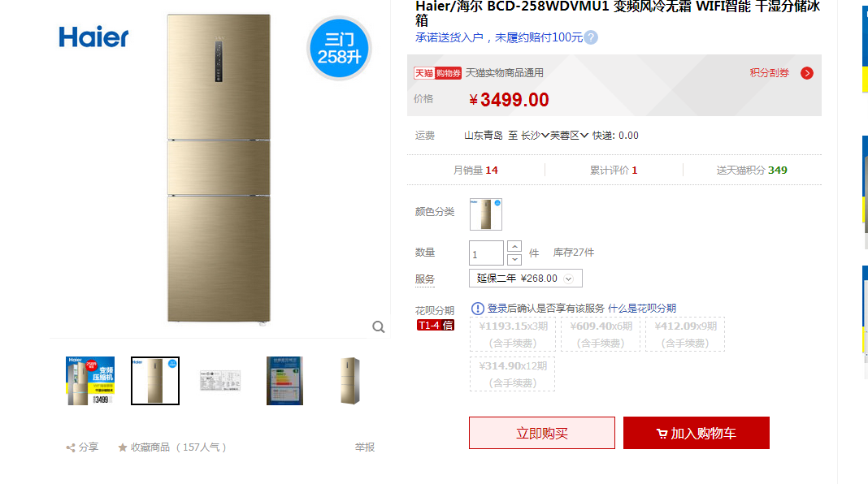Expand the 长沙 city dropdown

[535, 136]
